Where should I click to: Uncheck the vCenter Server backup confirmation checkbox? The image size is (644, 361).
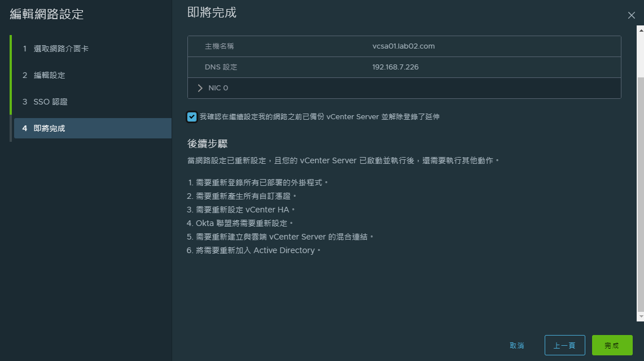(x=192, y=117)
